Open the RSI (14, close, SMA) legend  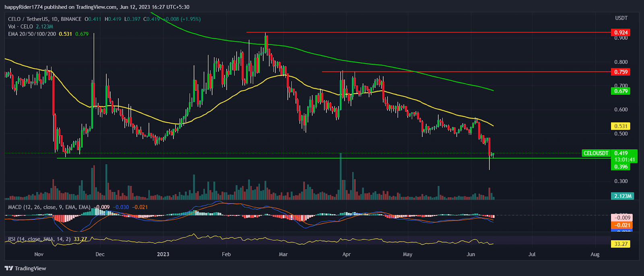tap(47, 239)
